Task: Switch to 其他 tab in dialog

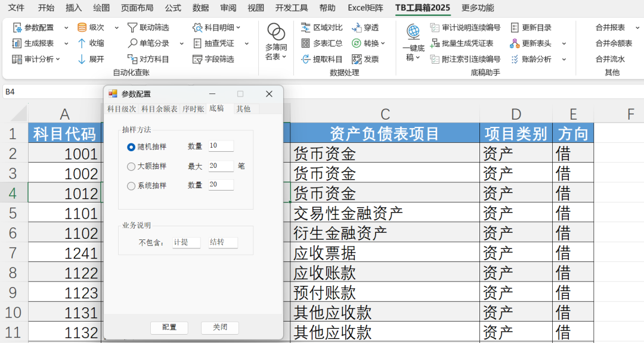Action: [x=243, y=109]
